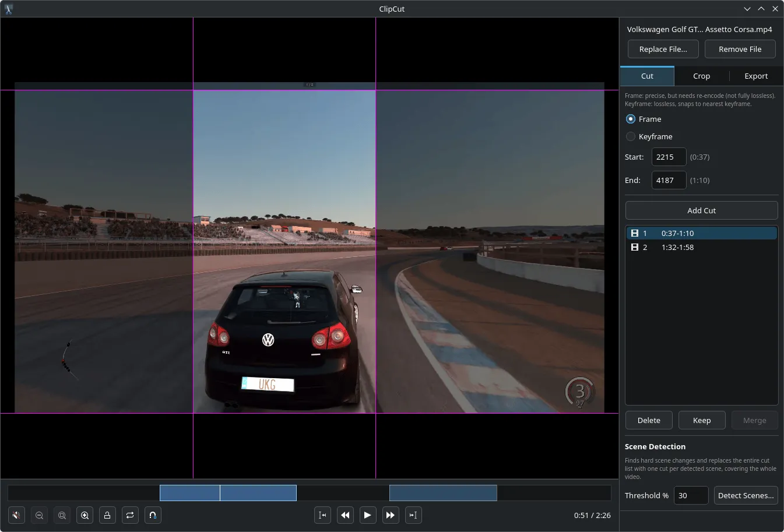The width and height of the screenshot is (784, 532).
Task: Start video playback with the play button
Action: point(368,515)
